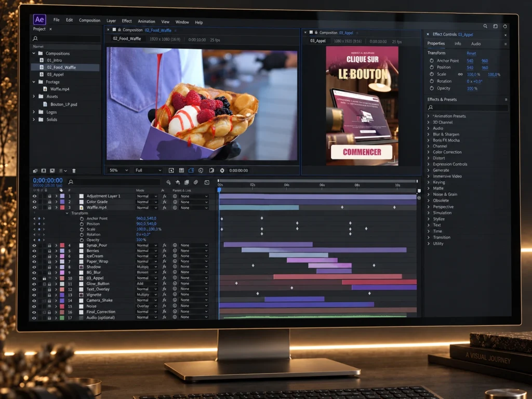Image resolution: width=532 pixels, height=399 pixels.
Task: Expand the Logos folder
Action: click(34, 112)
